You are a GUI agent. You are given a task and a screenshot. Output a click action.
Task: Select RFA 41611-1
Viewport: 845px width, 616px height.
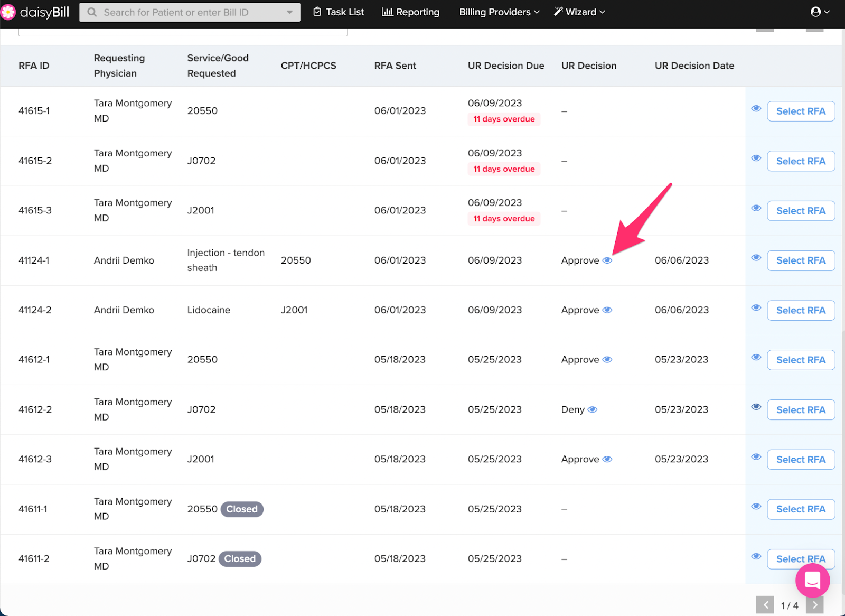(x=801, y=509)
